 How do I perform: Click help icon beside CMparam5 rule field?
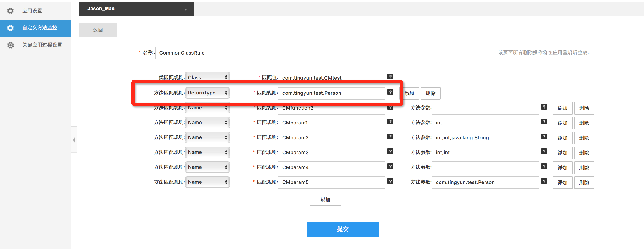390,181
